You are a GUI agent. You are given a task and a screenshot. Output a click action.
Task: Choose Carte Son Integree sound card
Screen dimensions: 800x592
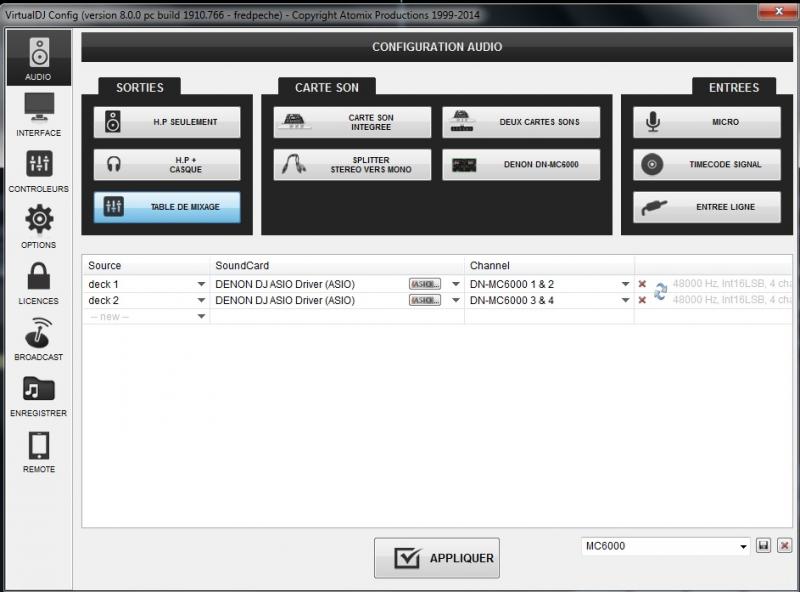[x=352, y=122]
